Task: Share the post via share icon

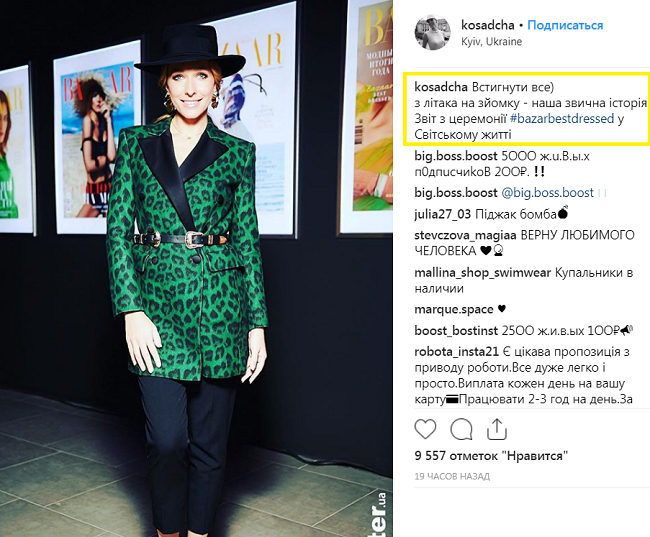Action: (x=497, y=429)
